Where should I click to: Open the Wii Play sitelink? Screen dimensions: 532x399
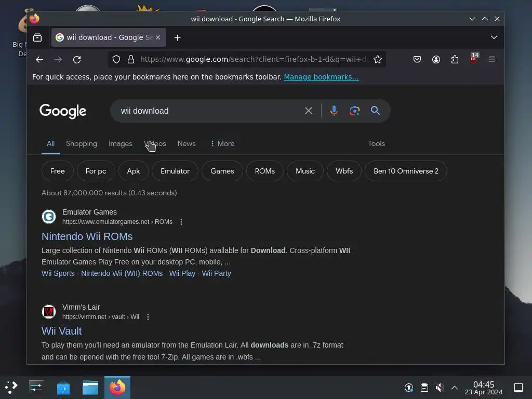[x=182, y=273]
